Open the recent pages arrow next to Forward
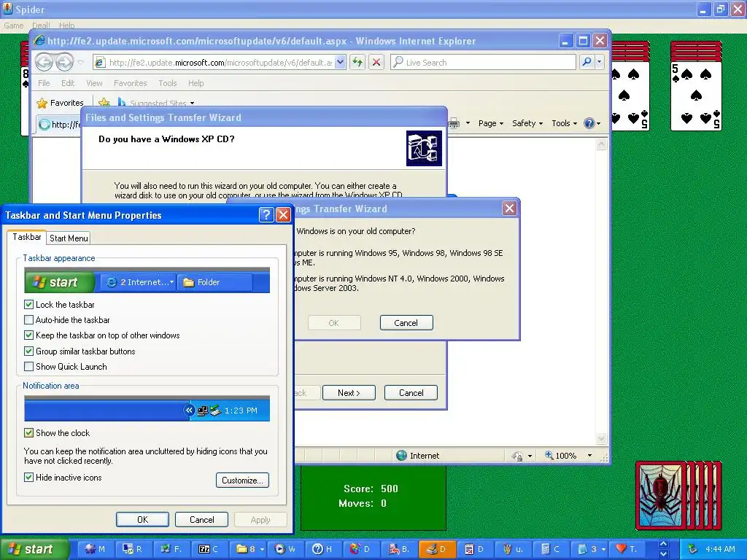Image resolution: width=747 pixels, height=560 pixels. click(x=80, y=63)
